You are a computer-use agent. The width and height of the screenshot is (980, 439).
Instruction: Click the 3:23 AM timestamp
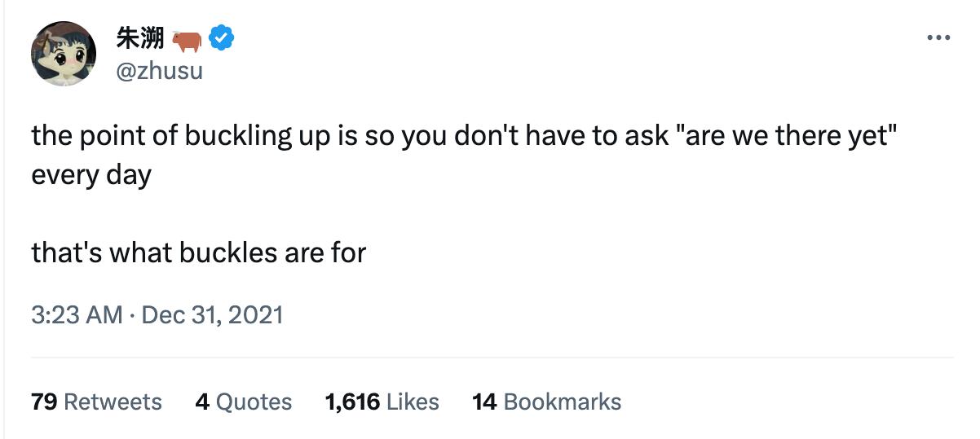[x=77, y=314]
